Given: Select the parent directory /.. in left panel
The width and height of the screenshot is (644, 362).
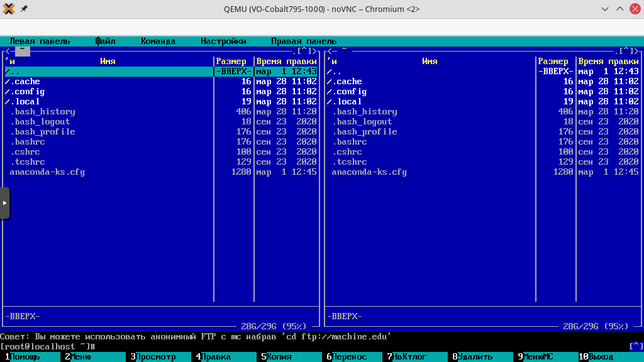Looking at the screenshot, I should [x=161, y=72].
